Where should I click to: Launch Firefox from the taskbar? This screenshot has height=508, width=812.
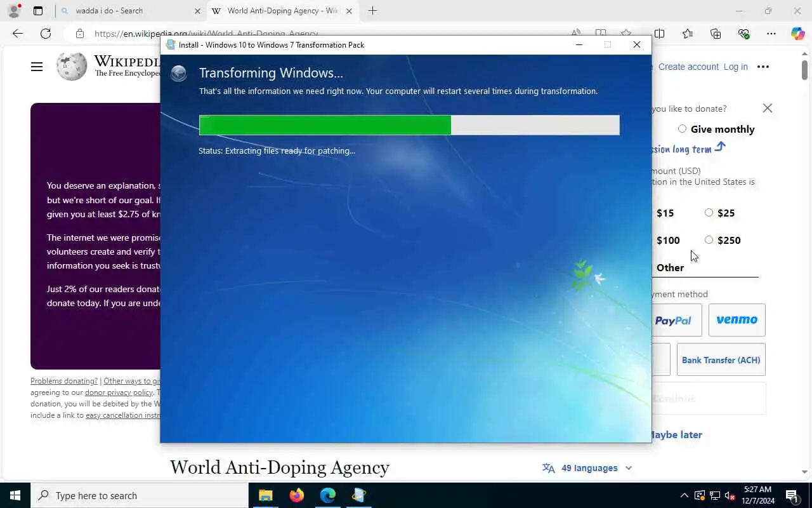click(296, 495)
